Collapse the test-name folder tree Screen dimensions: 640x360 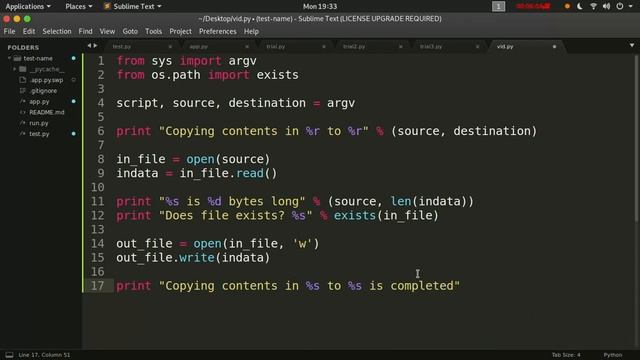(9, 58)
